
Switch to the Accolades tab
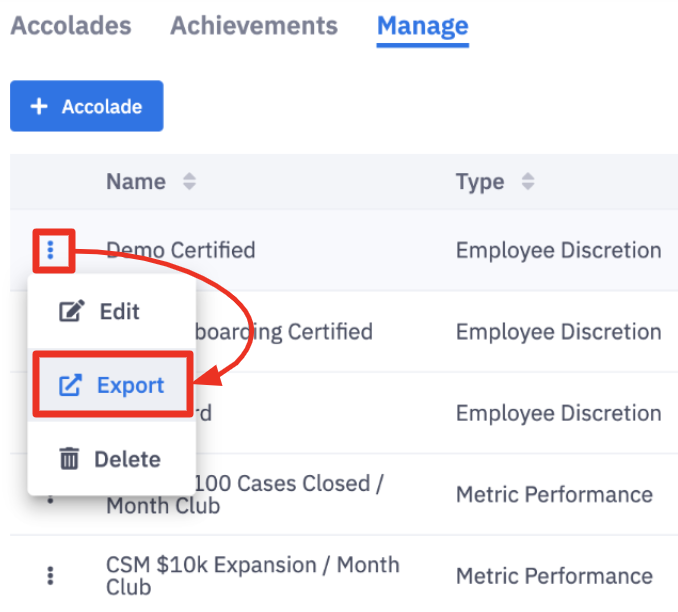point(71,26)
